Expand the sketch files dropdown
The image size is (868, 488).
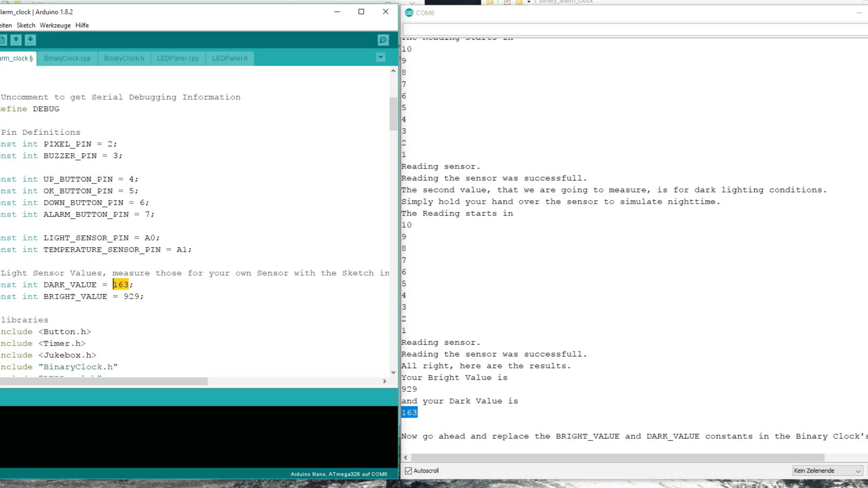tap(380, 57)
